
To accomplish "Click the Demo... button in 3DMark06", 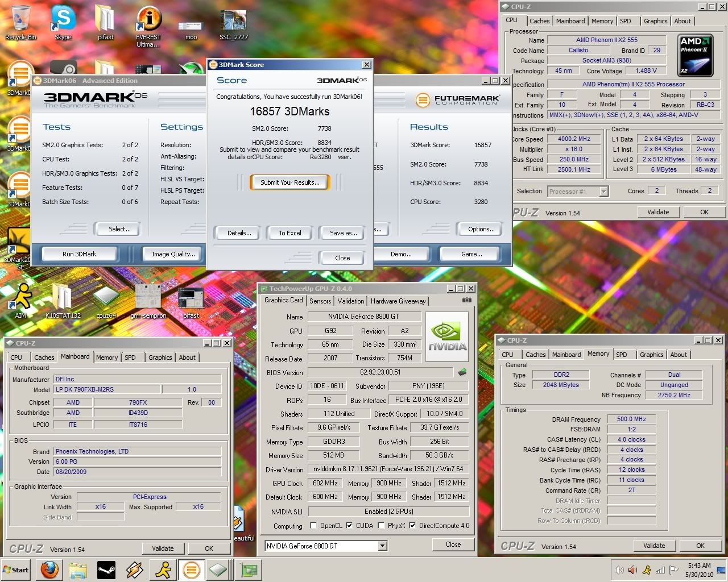I will [x=401, y=254].
